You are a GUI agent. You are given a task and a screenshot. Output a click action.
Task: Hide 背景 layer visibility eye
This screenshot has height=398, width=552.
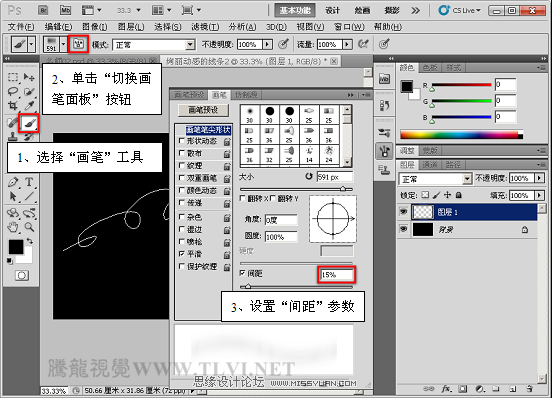[403, 229]
